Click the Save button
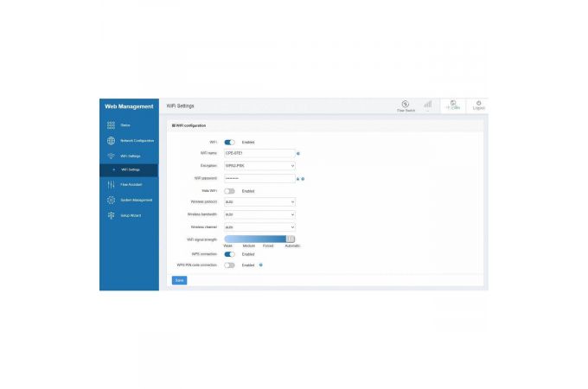This screenshot has height=389, width=588. coord(179,280)
